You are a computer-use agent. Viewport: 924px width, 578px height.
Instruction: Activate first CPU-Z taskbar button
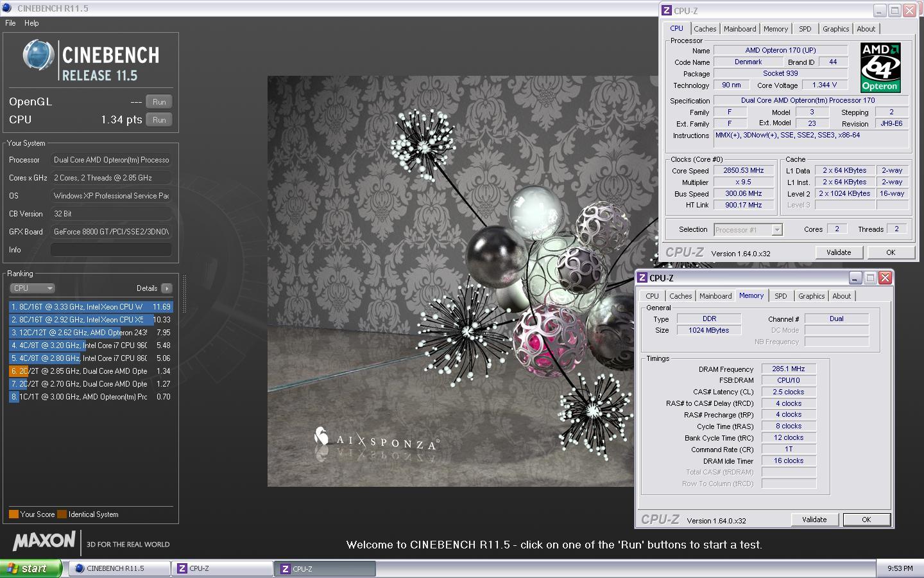pyautogui.click(x=223, y=568)
